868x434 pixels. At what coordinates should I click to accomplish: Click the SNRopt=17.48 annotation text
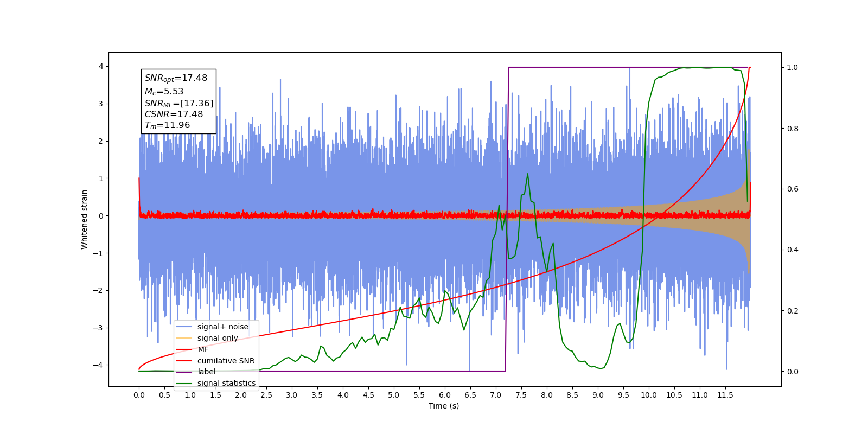(x=176, y=78)
